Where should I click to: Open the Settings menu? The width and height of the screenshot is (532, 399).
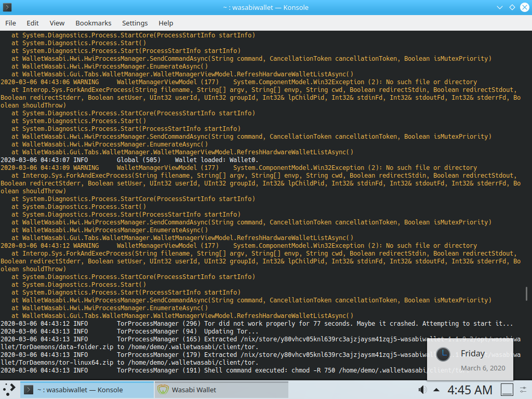135,23
